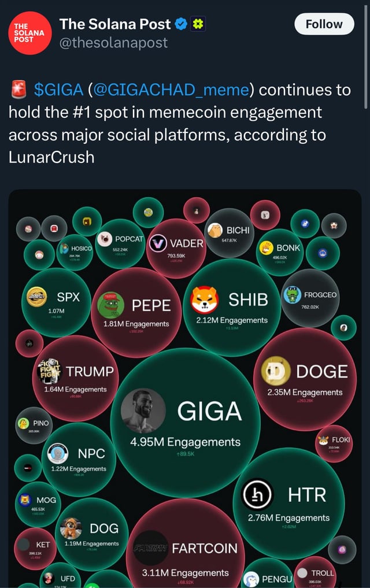The height and width of the screenshot is (588, 370).
Task: Select the FARTCOIN bubble label
Action: tap(204, 548)
